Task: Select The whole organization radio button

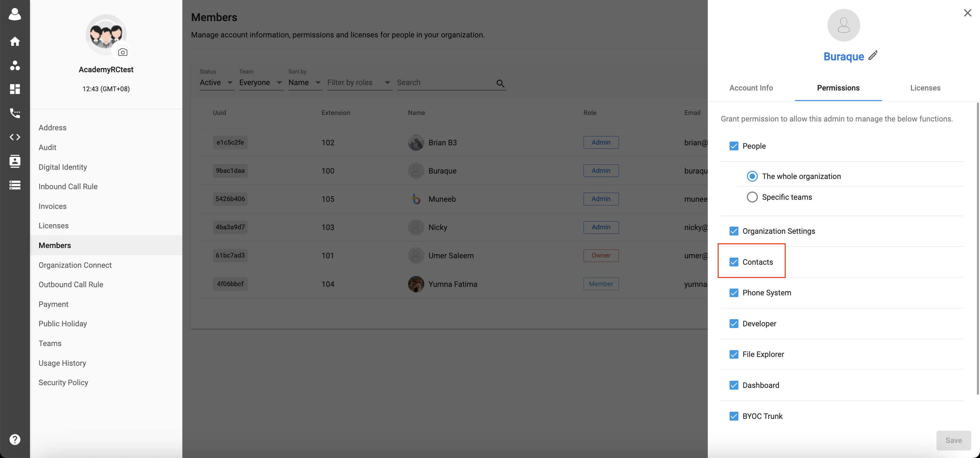Action: point(752,176)
